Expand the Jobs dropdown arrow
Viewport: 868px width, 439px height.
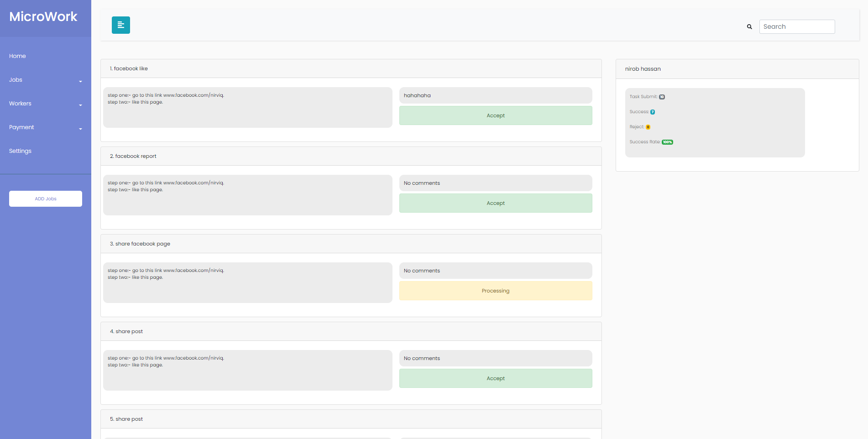tap(80, 81)
